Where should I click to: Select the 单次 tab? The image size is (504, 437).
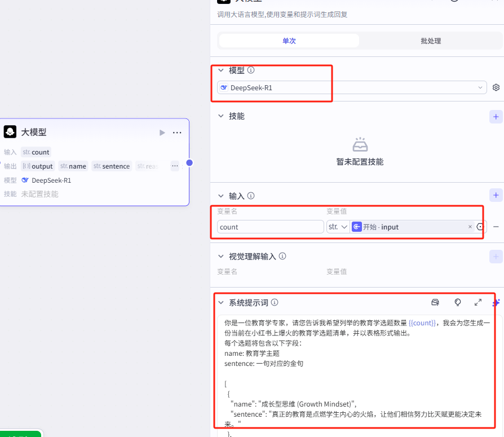pos(289,41)
